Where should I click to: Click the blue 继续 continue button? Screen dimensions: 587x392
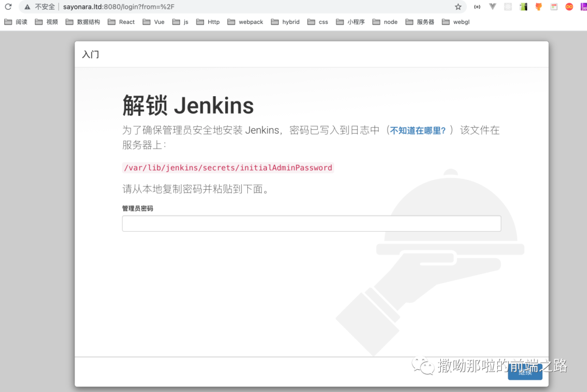[525, 372]
